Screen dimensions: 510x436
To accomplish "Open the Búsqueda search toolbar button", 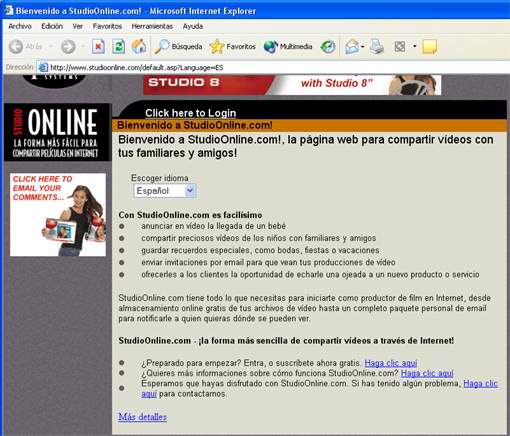I will click(x=178, y=47).
